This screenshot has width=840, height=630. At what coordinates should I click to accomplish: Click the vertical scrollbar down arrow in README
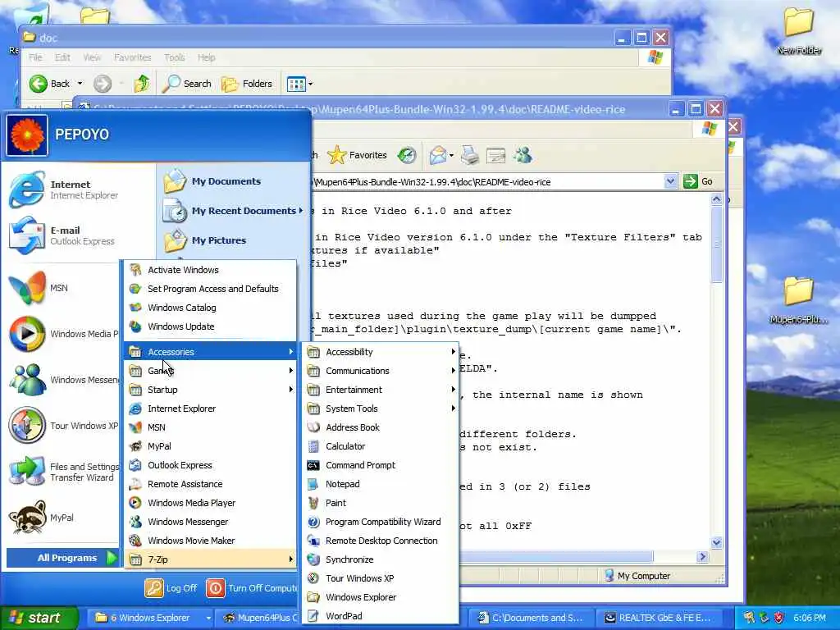[x=717, y=542]
